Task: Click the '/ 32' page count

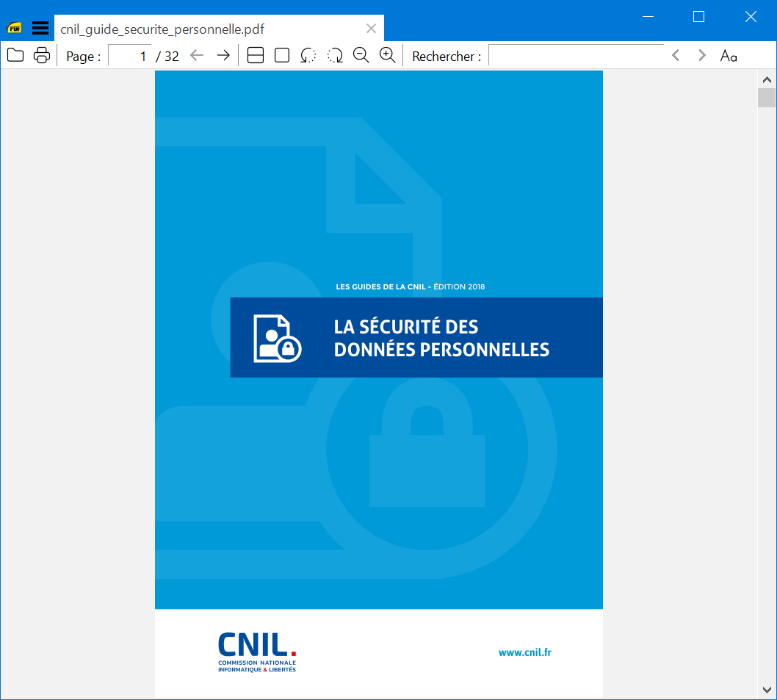Action: [167, 56]
